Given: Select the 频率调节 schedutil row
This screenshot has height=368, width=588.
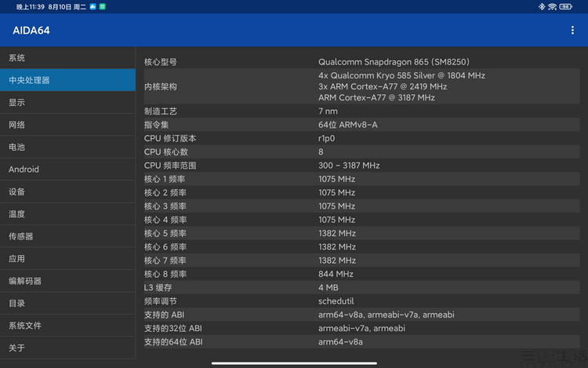Looking at the screenshot, I should tap(362, 301).
